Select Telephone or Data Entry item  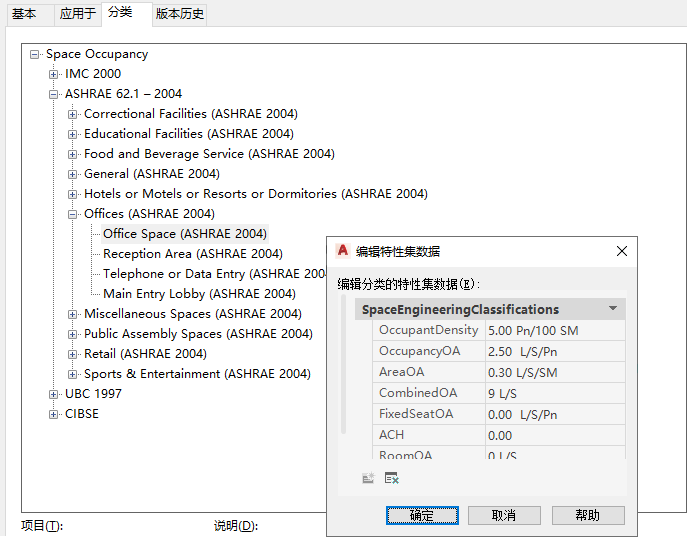click(215, 274)
